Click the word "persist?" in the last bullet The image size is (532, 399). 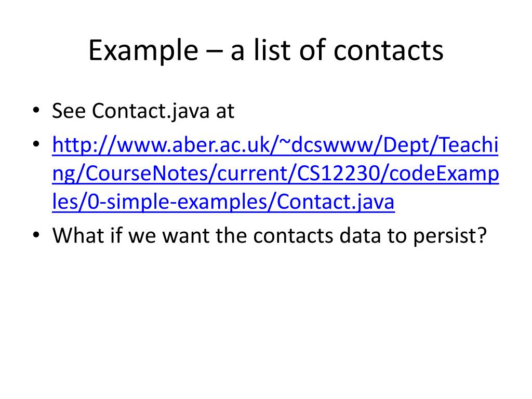point(450,235)
